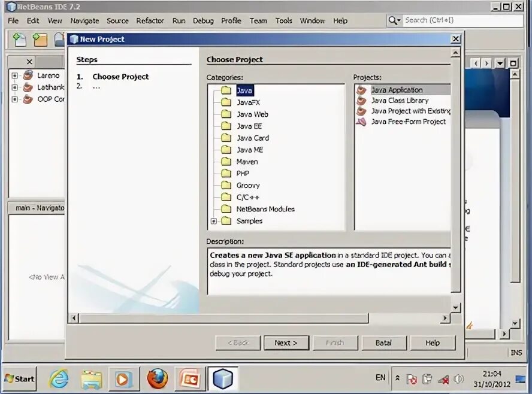Launch Internet Explorer from taskbar
This screenshot has height=394, width=532.
click(59, 379)
